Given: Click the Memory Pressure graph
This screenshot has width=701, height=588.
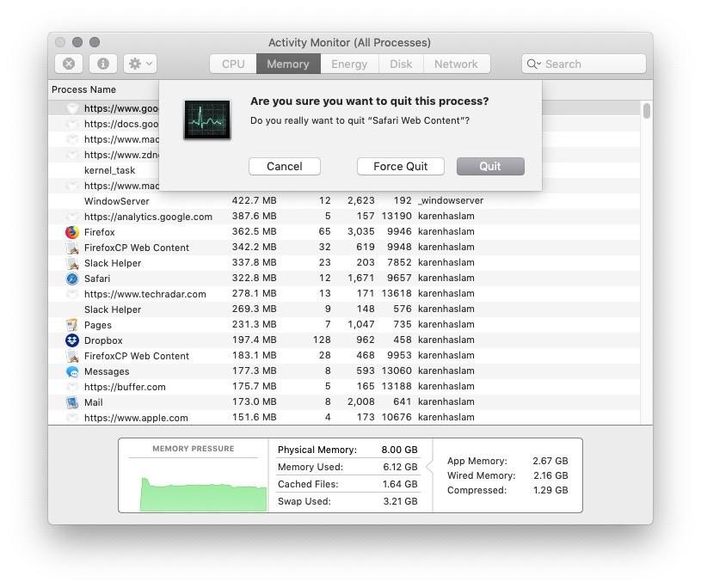Looking at the screenshot, I should tap(203, 494).
